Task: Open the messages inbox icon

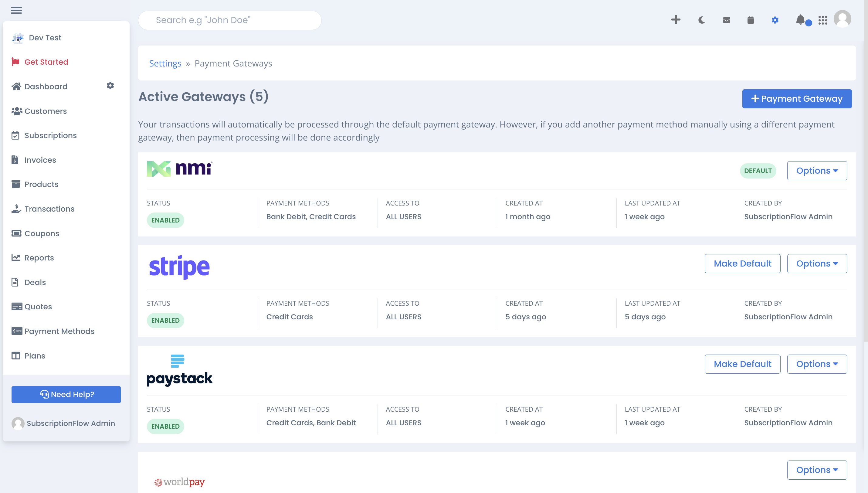Action: click(726, 20)
